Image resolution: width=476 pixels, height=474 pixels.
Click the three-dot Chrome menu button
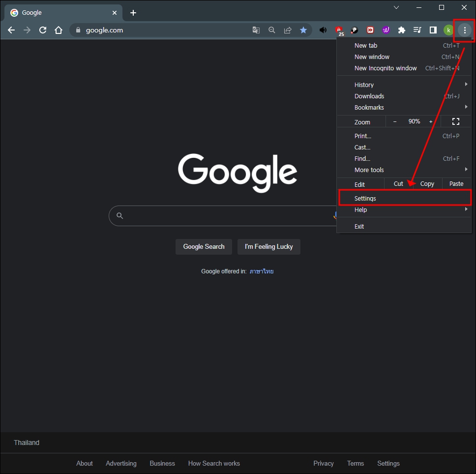(465, 30)
